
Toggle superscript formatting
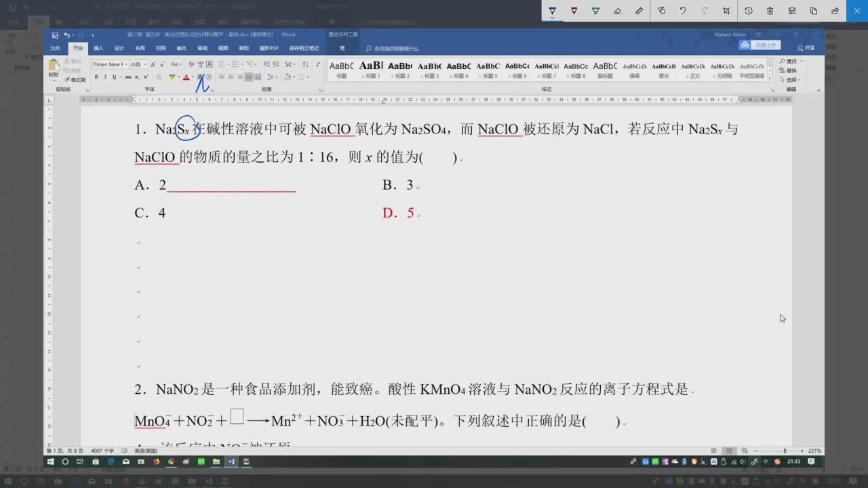(x=146, y=77)
